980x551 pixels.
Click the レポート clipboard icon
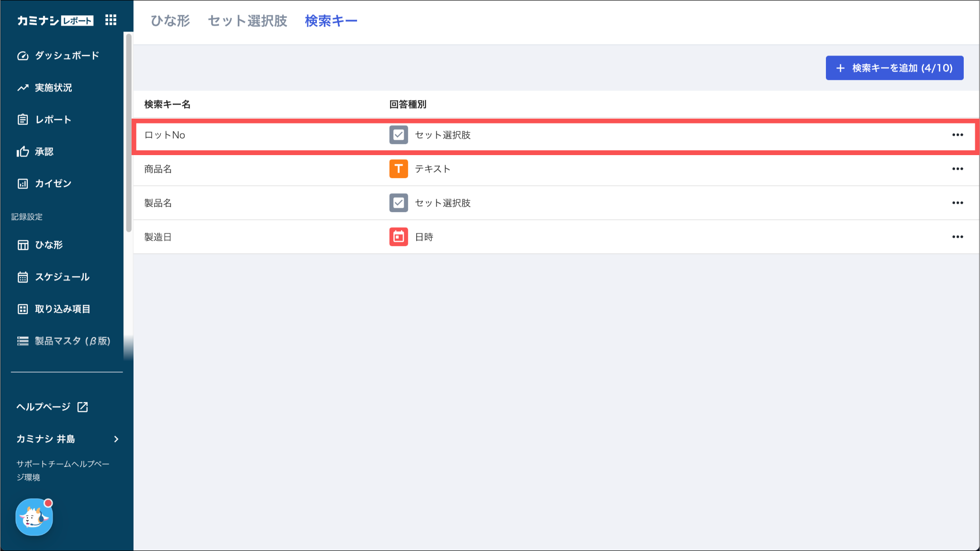[22, 120]
